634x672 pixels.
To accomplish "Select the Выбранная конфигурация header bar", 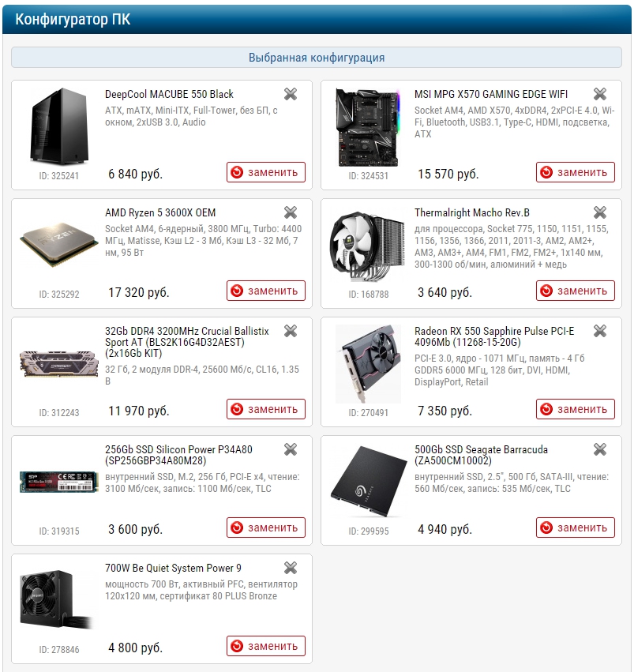I will coord(317,58).
